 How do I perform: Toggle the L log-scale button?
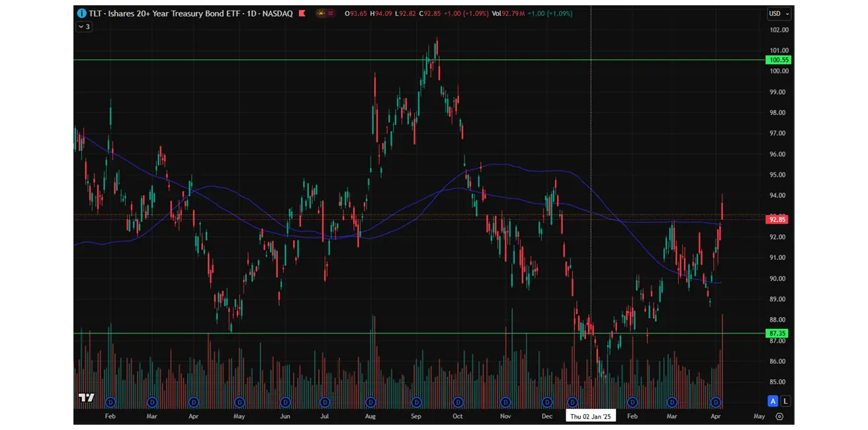click(x=785, y=401)
